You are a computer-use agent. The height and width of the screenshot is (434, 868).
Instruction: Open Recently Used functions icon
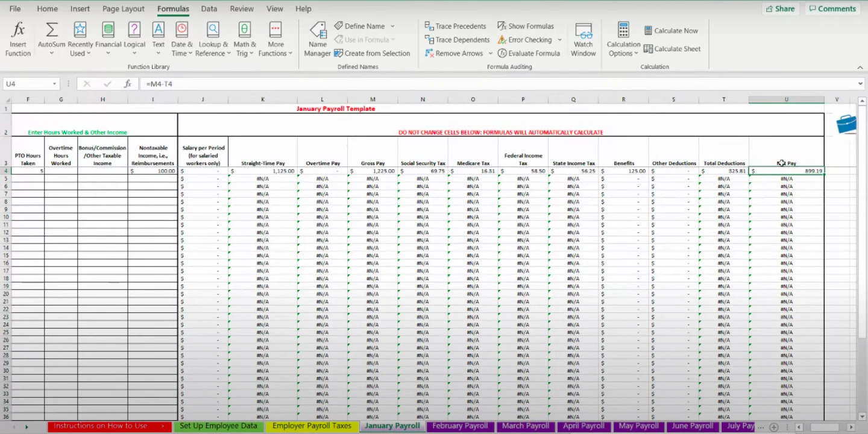80,30
